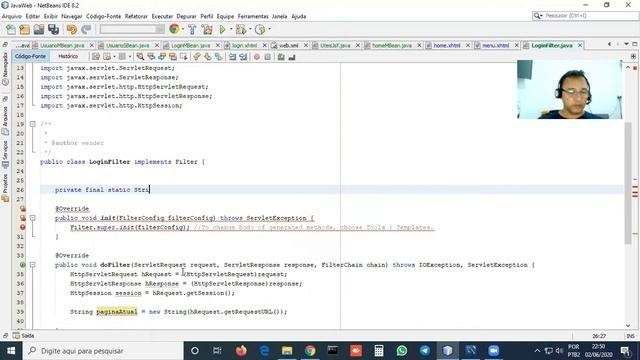Click the Shift Line Left editor icon
This screenshot has width=640, height=360.
pyautogui.click(x=232, y=57)
